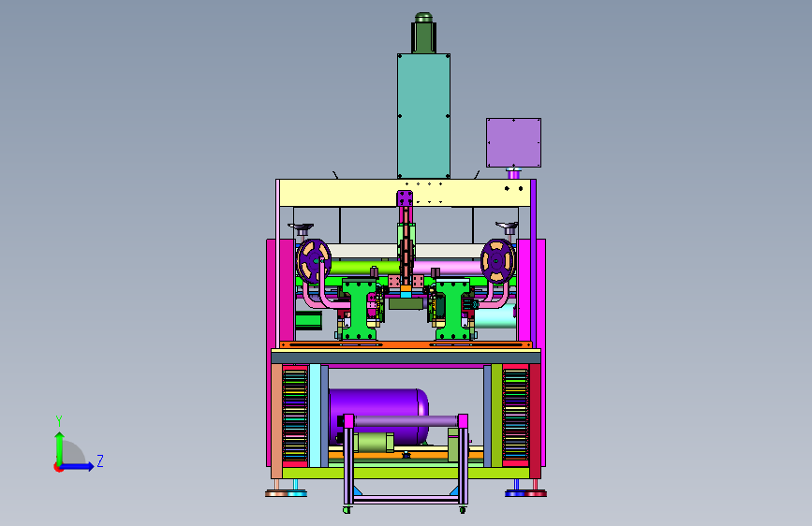Select the left gray handwheel
812x526 pixels.
[x=301, y=228]
